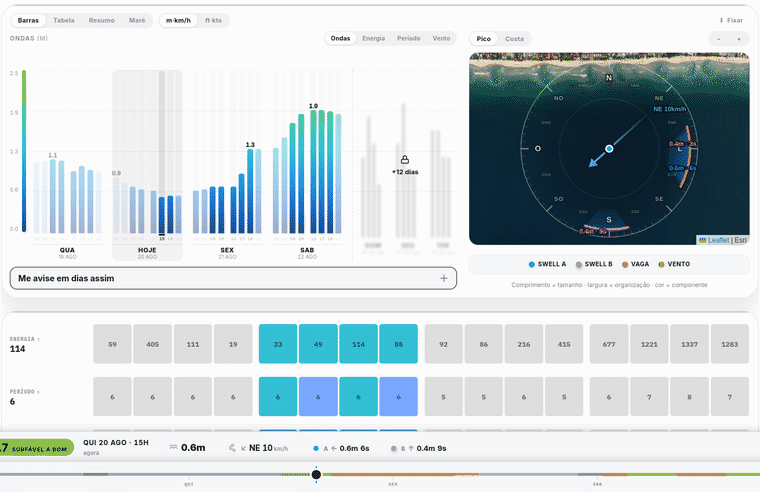Click the compass center blue dot
Image resolution: width=760 pixels, height=492 pixels.
609,149
